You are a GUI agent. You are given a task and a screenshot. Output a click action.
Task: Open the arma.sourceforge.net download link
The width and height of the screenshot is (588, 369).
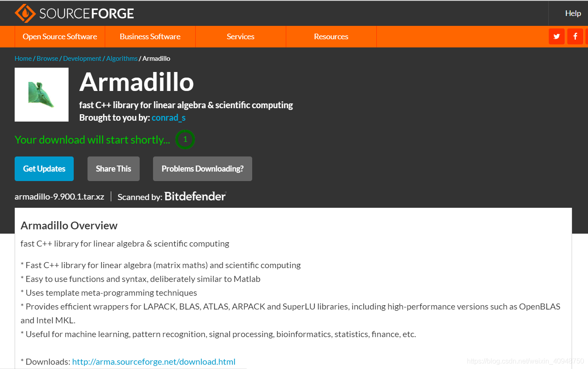[153, 361]
